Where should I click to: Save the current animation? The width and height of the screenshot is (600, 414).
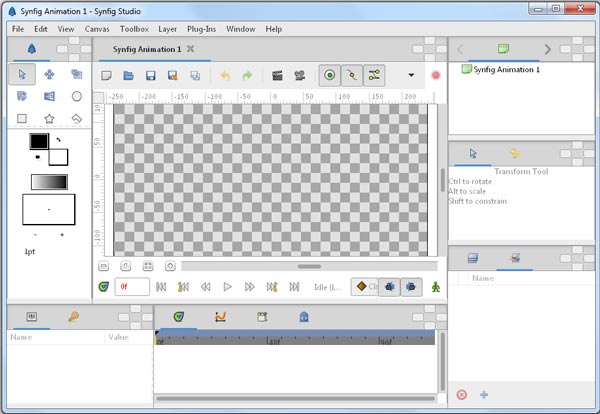[150, 75]
